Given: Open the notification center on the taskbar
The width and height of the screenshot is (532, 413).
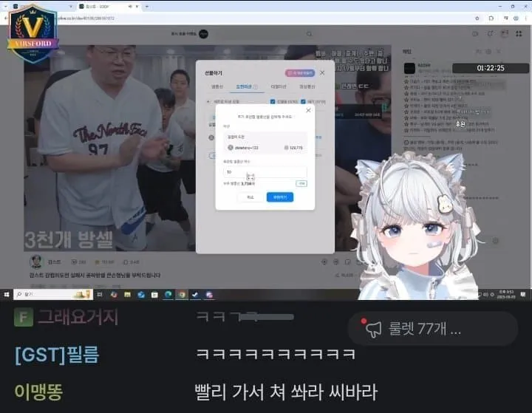Looking at the screenshot, I should (523, 294).
